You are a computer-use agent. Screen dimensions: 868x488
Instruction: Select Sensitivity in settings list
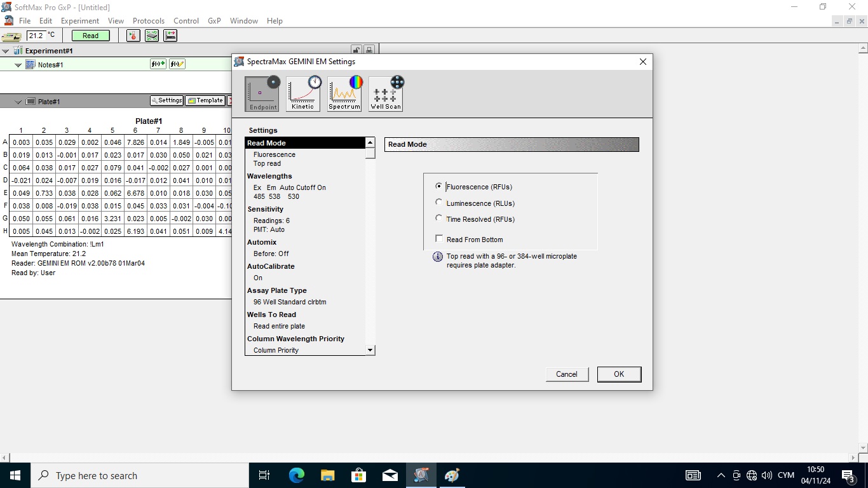pyautogui.click(x=265, y=209)
